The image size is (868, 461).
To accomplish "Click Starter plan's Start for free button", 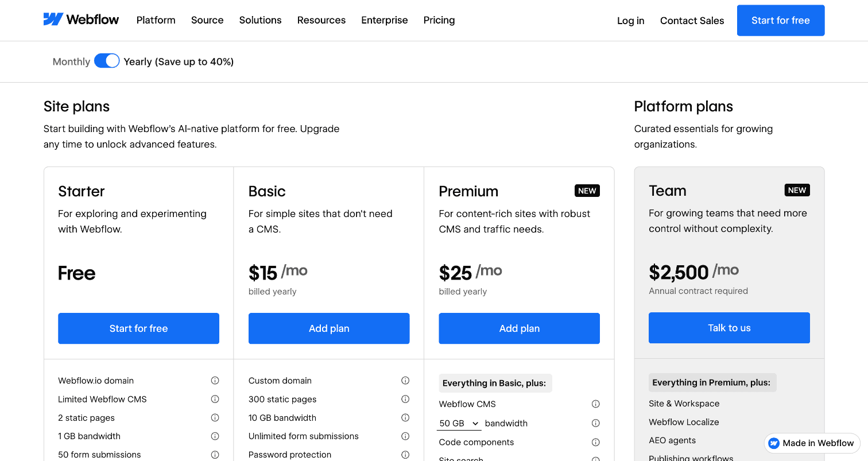I will click(138, 328).
